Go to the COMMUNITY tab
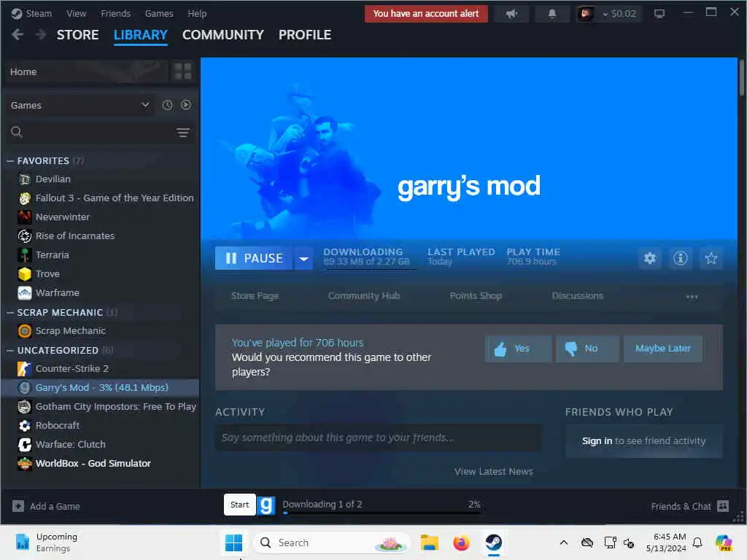Image resolution: width=747 pixels, height=560 pixels. click(223, 35)
